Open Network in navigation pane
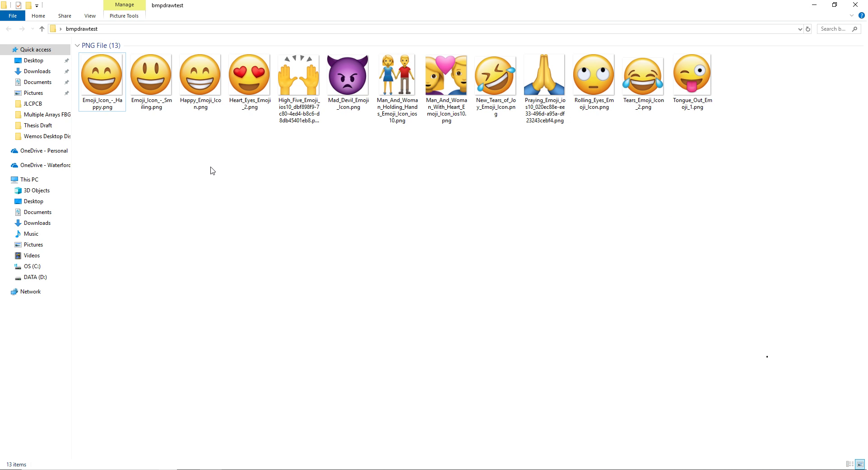This screenshot has width=868, height=470. pos(30,292)
